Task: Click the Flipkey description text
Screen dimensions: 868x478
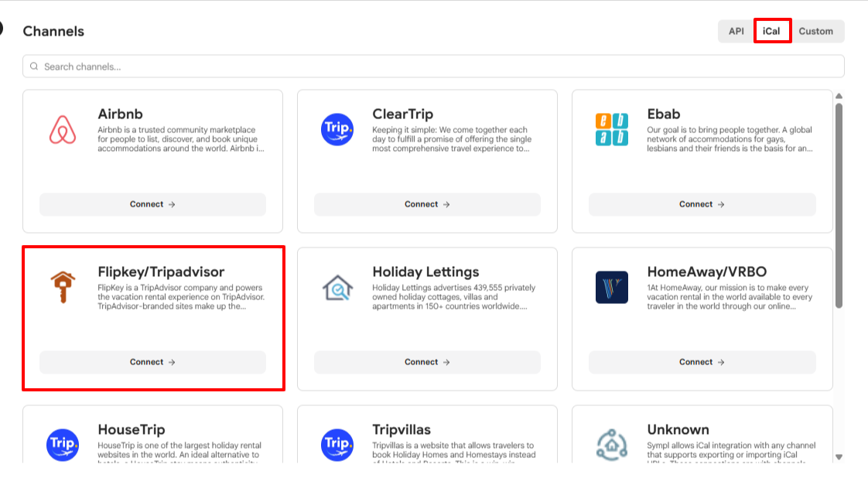Action: 181,296
